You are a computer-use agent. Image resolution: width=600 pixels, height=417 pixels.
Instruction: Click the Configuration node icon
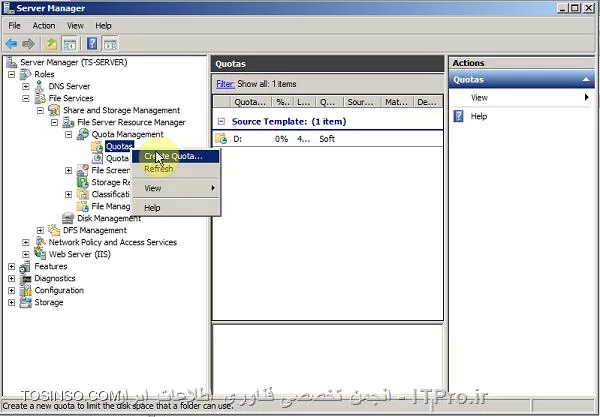tap(26, 290)
